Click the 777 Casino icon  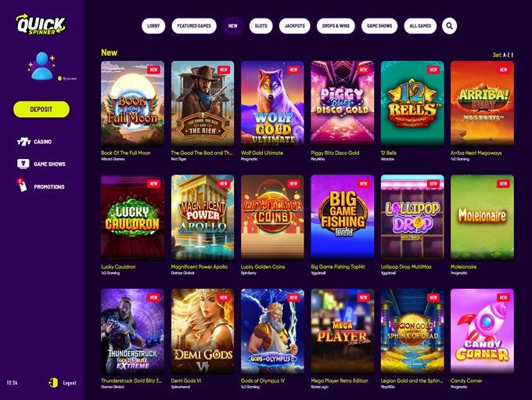(x=23, y=142)
